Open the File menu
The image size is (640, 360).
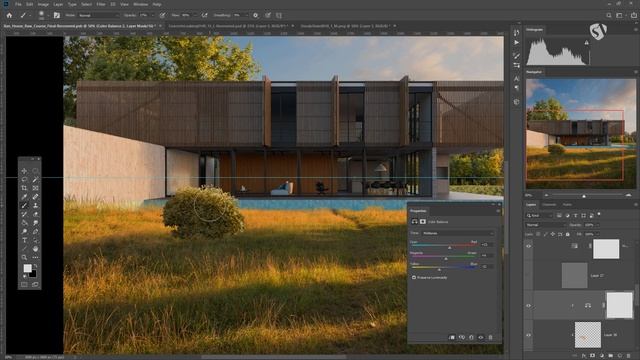(18, 4)
